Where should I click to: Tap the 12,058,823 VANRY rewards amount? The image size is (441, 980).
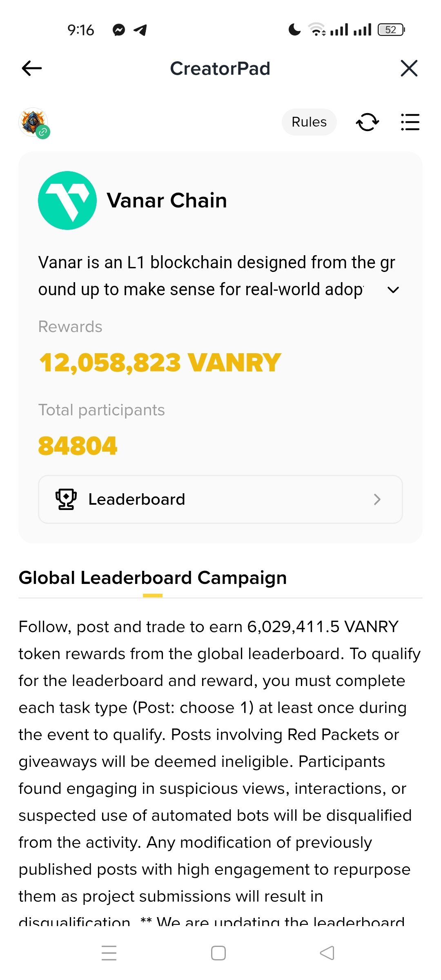(x=160, y=363)
